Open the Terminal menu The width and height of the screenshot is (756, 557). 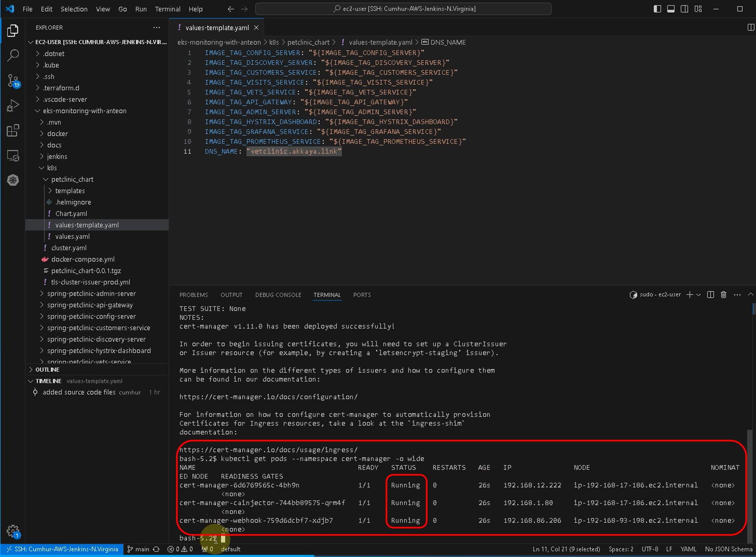pos(167,9)
